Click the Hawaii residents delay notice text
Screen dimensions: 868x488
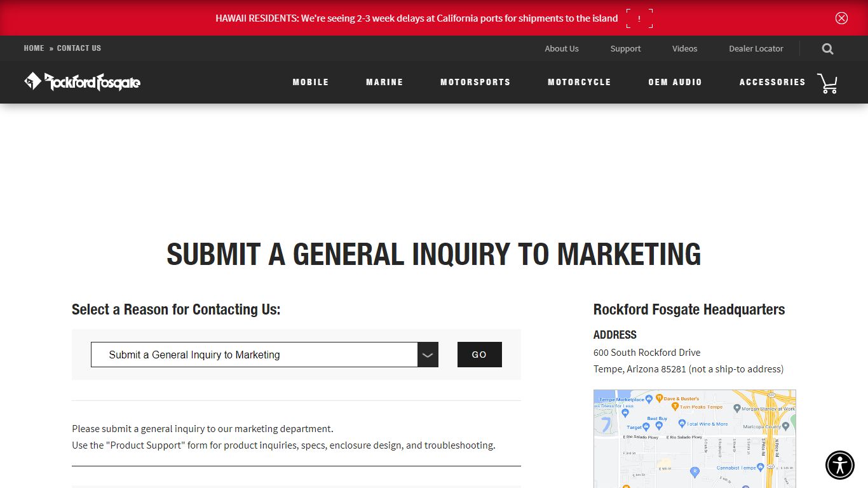417,18
